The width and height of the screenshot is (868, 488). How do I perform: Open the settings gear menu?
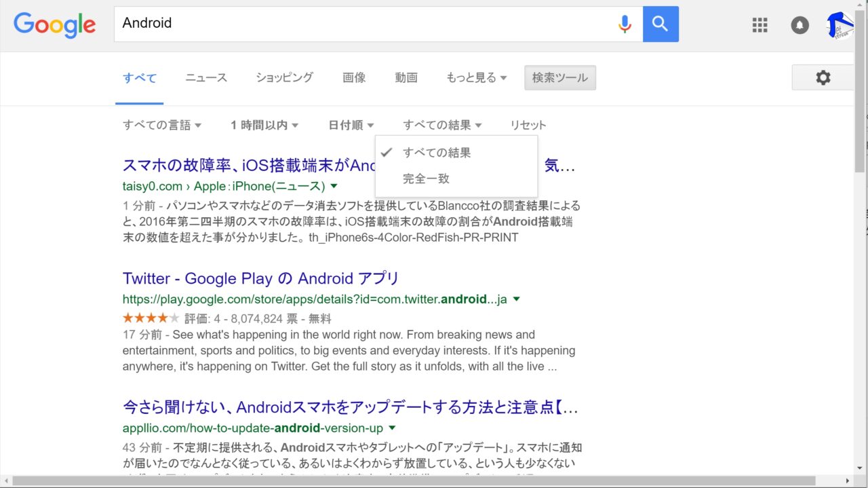click(x=823, y=78)
